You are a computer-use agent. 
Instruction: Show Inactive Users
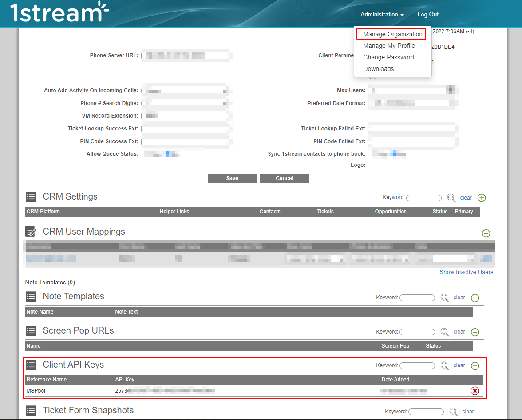click(466, 272)
